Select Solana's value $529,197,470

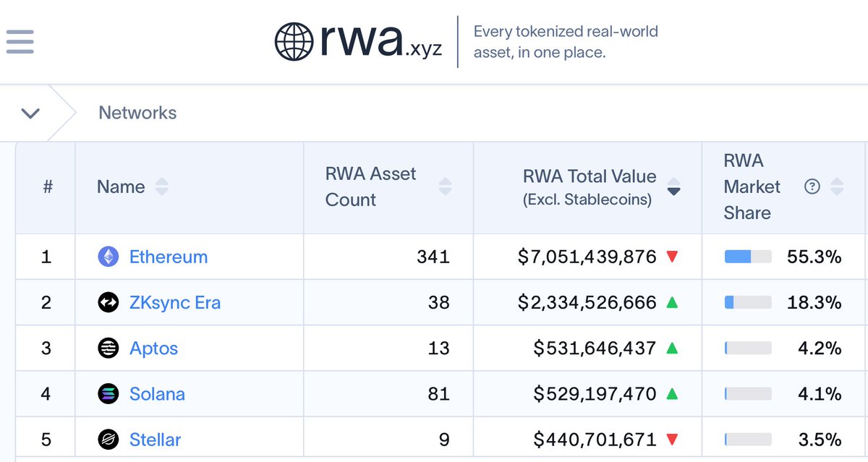[595, 393]
